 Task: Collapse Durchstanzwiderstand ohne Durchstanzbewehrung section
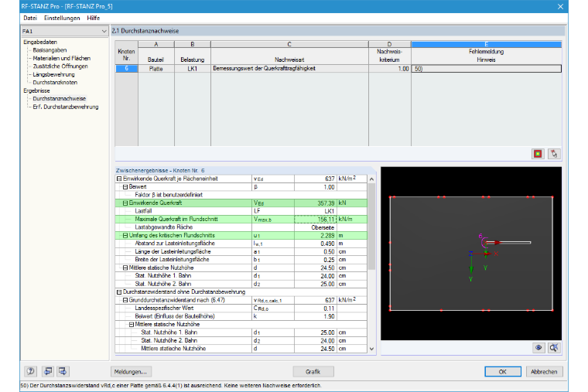(119, 292)
